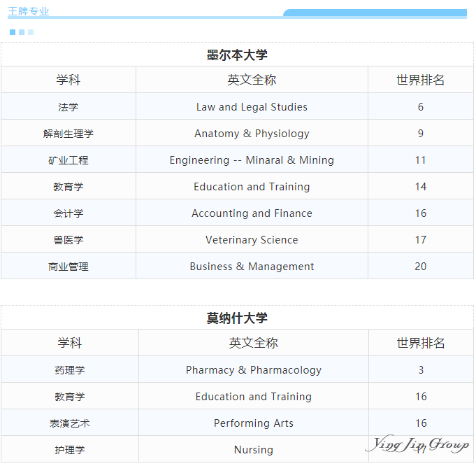Select the 矿业工程 cell
The width and height of the screenshot is (476, 466).
[x=68, y=160]
